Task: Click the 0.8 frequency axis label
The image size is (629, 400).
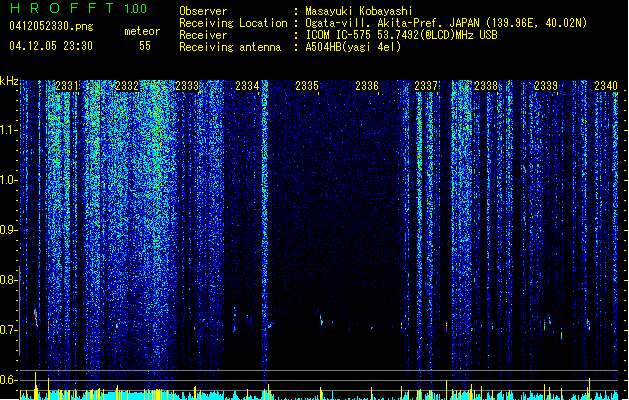Action: (x=8, y=280)
